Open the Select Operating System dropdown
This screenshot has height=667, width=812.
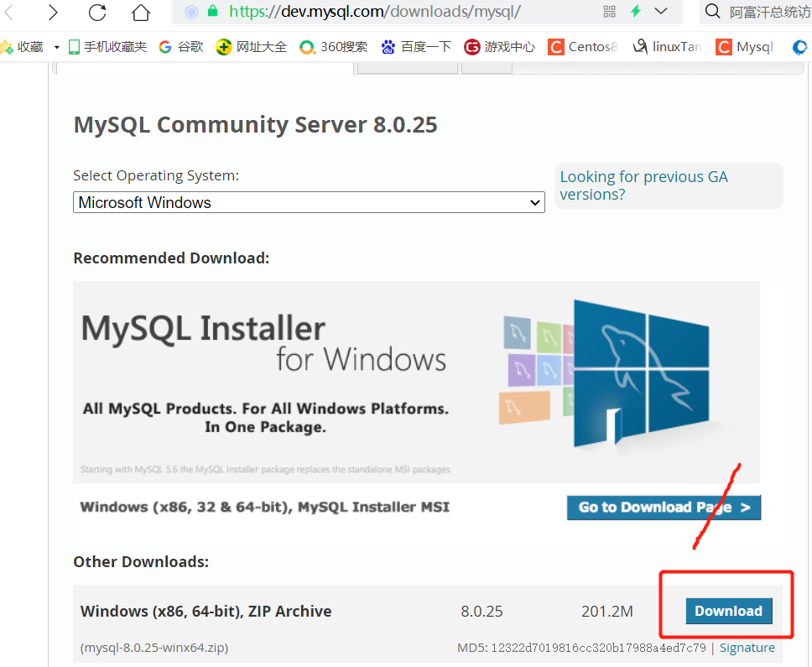(309, 202)
